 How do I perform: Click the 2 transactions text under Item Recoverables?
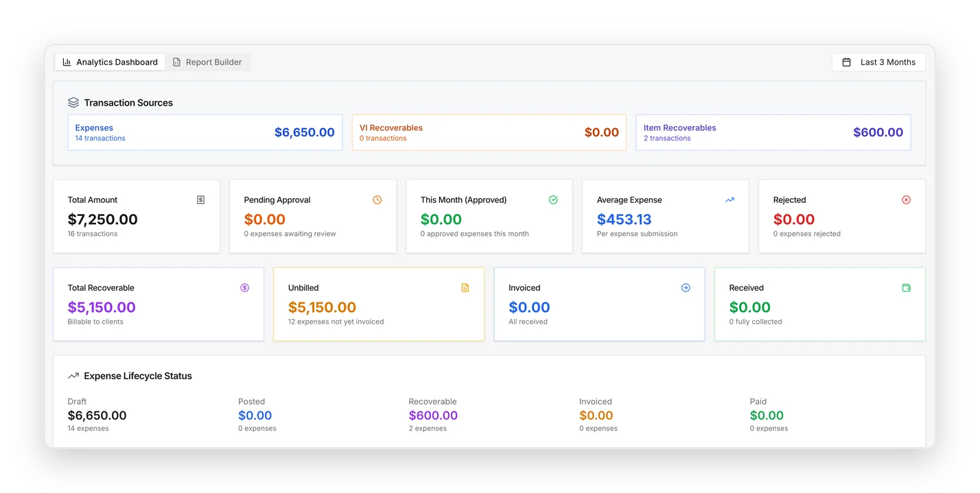pos(667,138)
